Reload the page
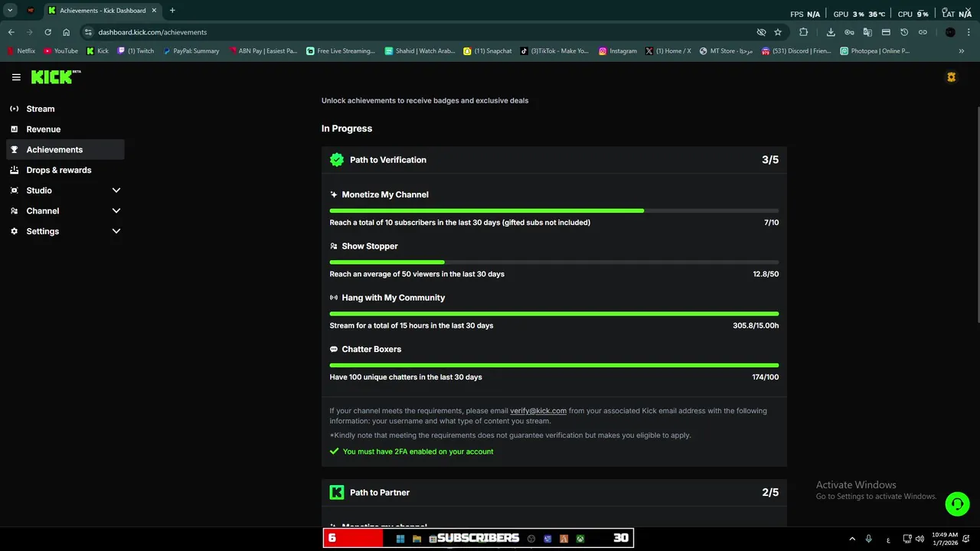Screen dimensions: 980x551 pyautogui.click(x=47, y=32)
